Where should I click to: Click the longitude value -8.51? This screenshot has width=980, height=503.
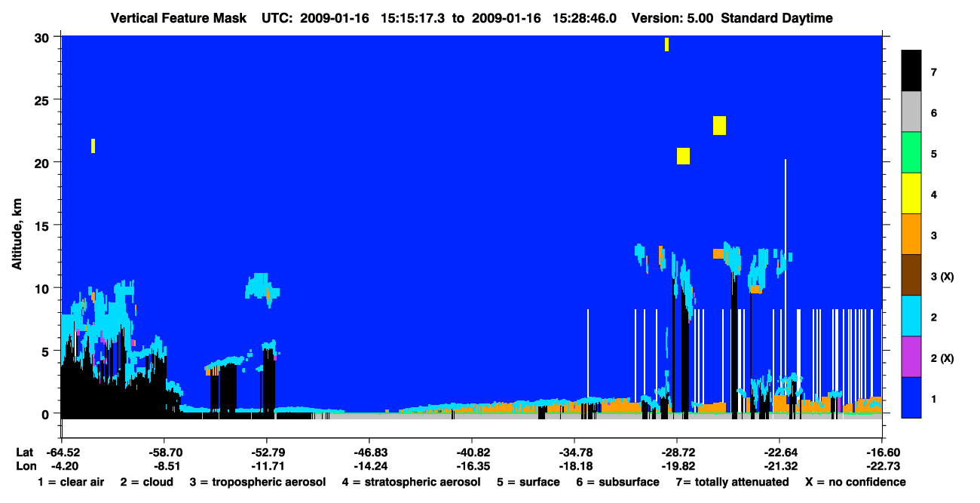click(x=166, y=466)
